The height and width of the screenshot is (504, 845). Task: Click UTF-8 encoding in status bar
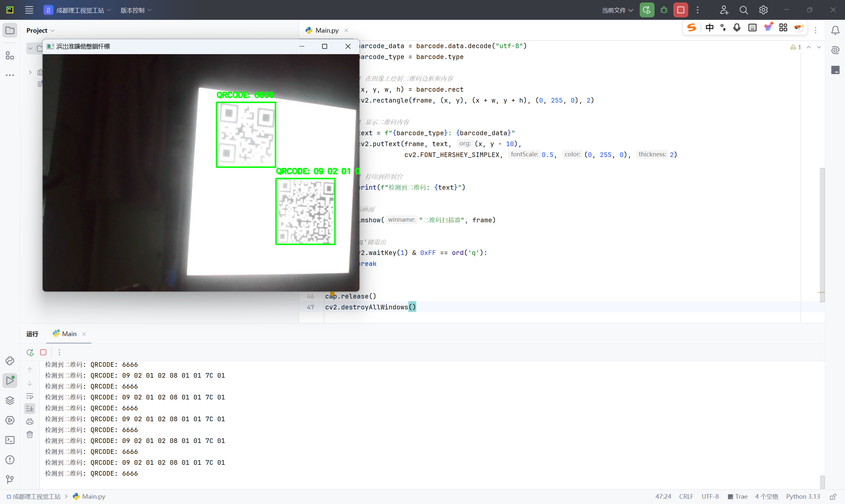[710, 496]
